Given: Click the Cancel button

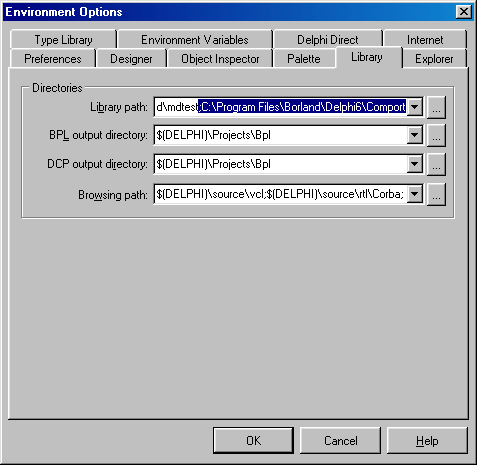Looking at the screenshot, I should (340, 440).
